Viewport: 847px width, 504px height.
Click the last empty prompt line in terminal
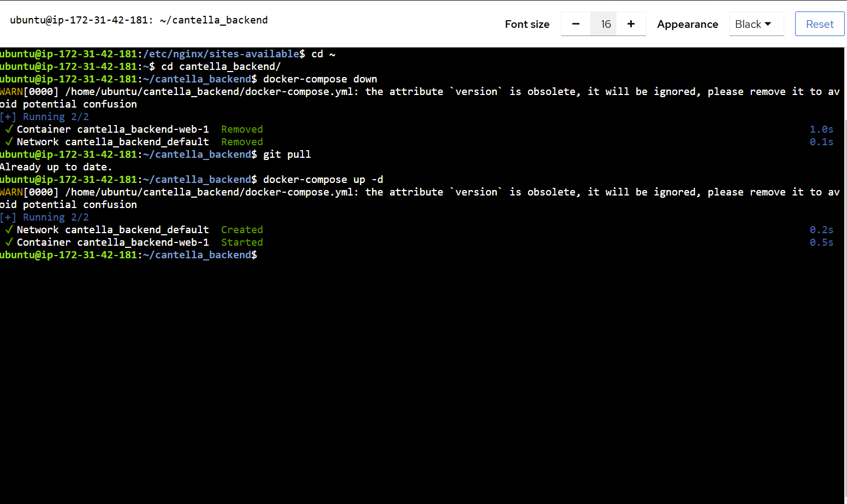(129, 255)
